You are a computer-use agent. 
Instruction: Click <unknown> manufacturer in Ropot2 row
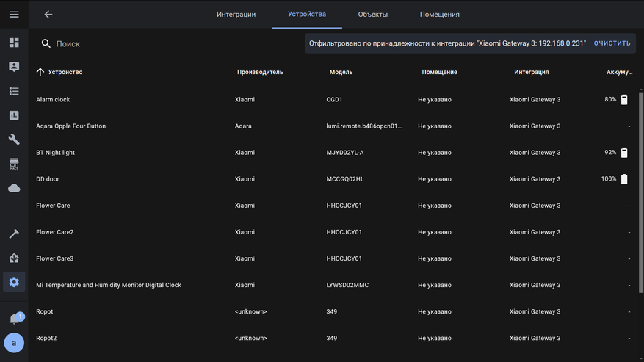tap(251, 339)
